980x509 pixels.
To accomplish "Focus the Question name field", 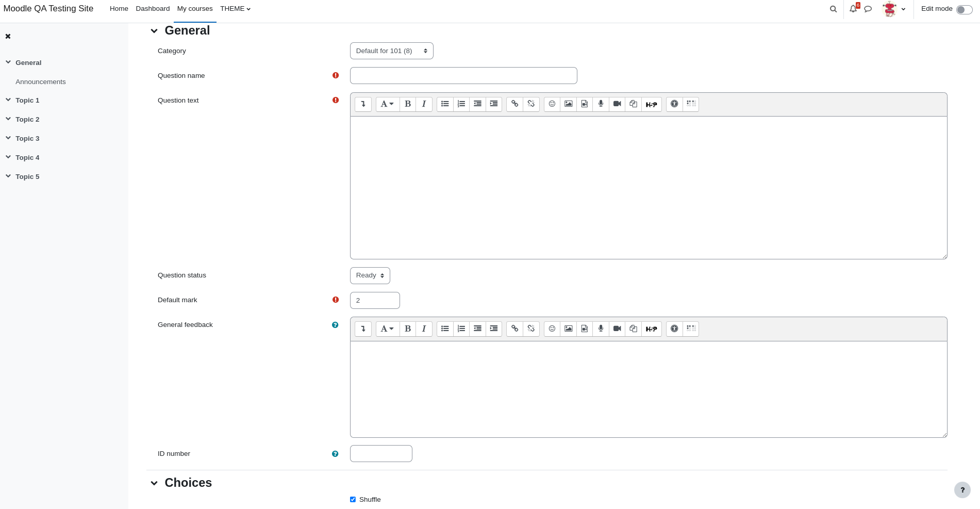I will [463, 76].
